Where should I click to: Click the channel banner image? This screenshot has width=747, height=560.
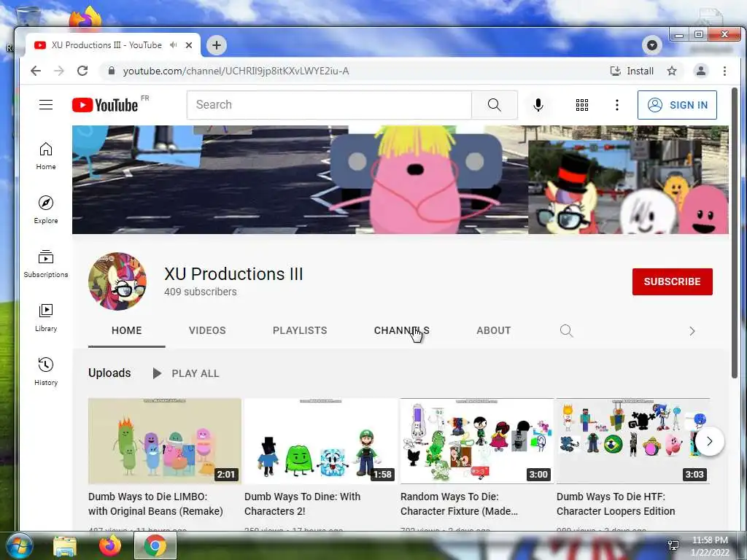400,179
